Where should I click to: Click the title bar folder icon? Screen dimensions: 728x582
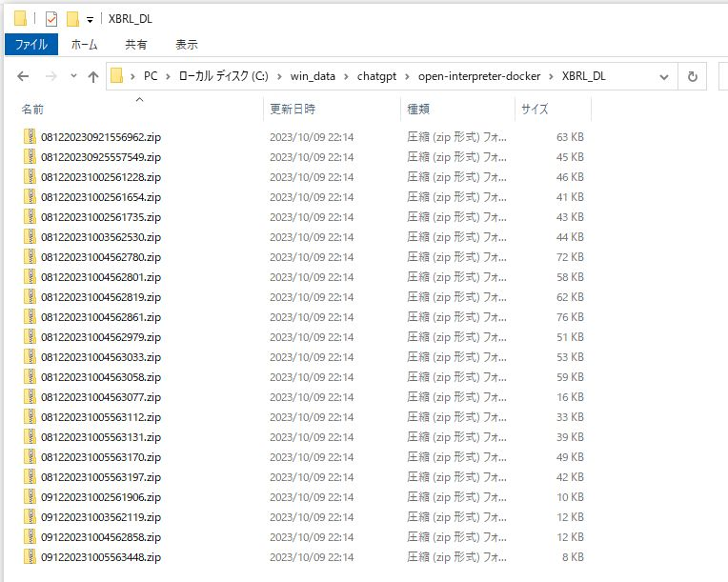20,18
